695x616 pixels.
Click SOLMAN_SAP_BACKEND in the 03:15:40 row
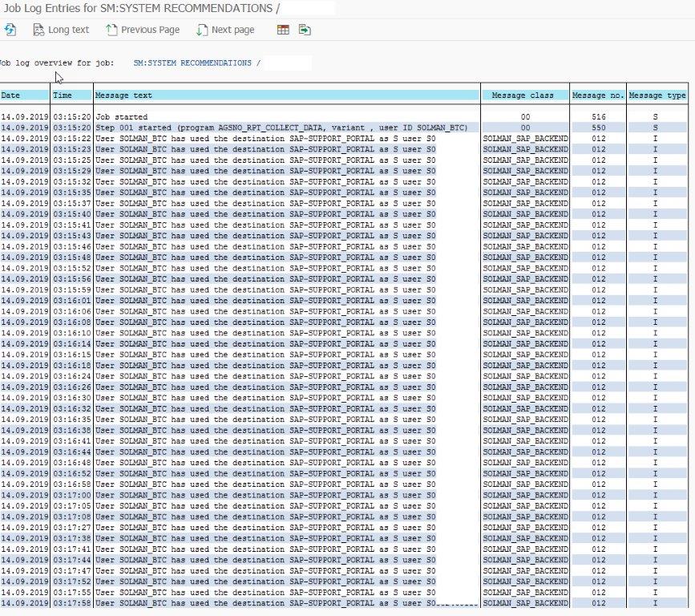pos(525,214)
